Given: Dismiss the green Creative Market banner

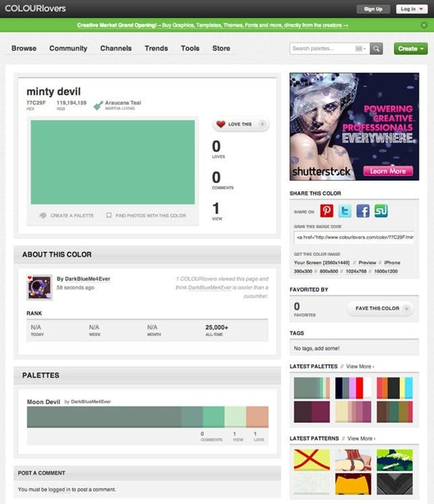Looking at the screenshot, I should pos(424,25).
